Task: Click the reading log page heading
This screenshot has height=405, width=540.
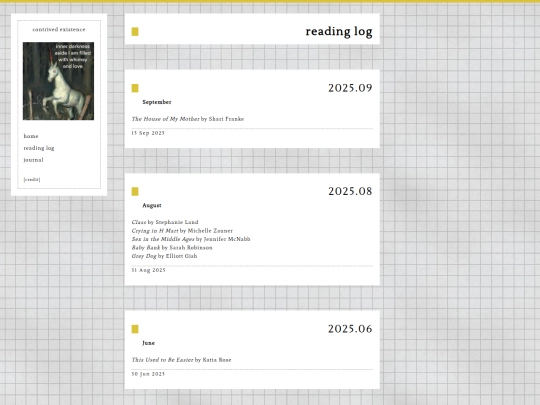Action: pyautogui.click(x=339, y=31)
